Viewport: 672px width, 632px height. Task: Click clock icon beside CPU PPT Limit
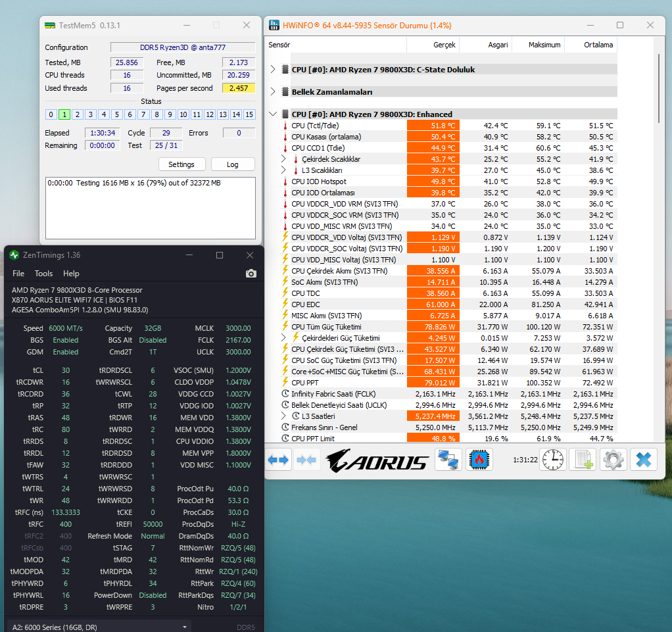click(285, 438)
